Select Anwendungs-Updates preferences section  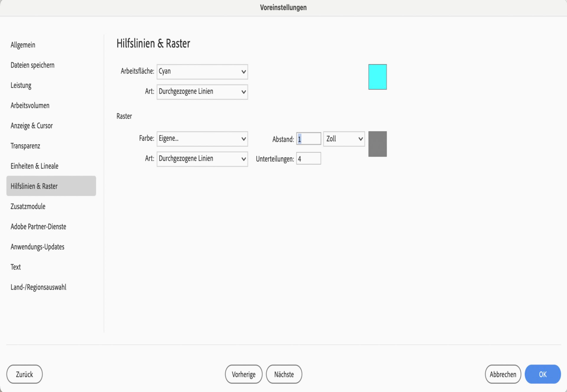click(38, 246)
